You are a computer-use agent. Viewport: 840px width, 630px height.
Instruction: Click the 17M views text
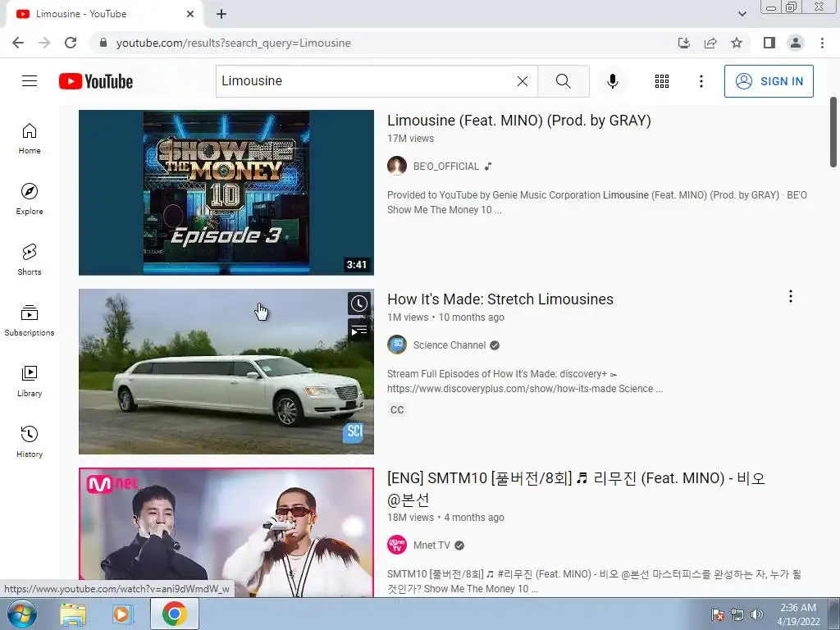[x=410, y=138]
